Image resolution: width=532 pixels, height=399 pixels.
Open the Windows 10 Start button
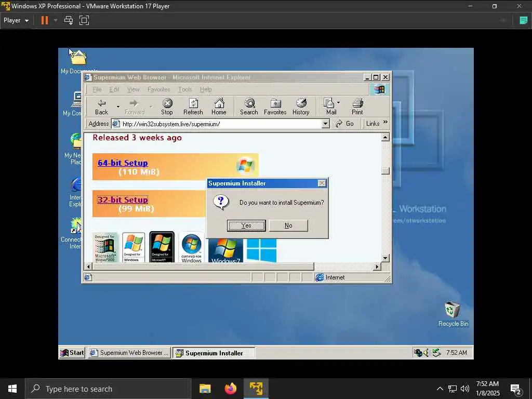[x=12, y=389]
